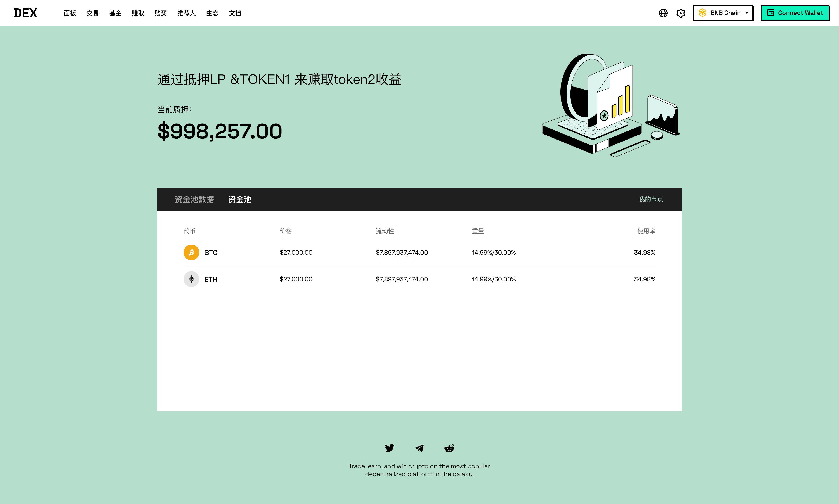
Task: Click ETH liquidity $7,897,937,474.00
Action: [x=402, y=279]
